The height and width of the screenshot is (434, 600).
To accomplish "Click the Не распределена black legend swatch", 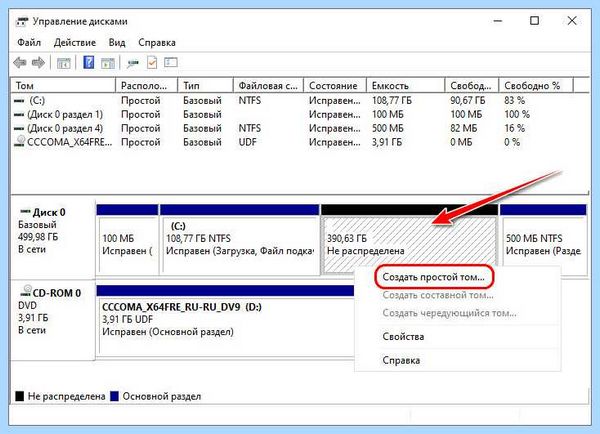I will tap(20, 396).
